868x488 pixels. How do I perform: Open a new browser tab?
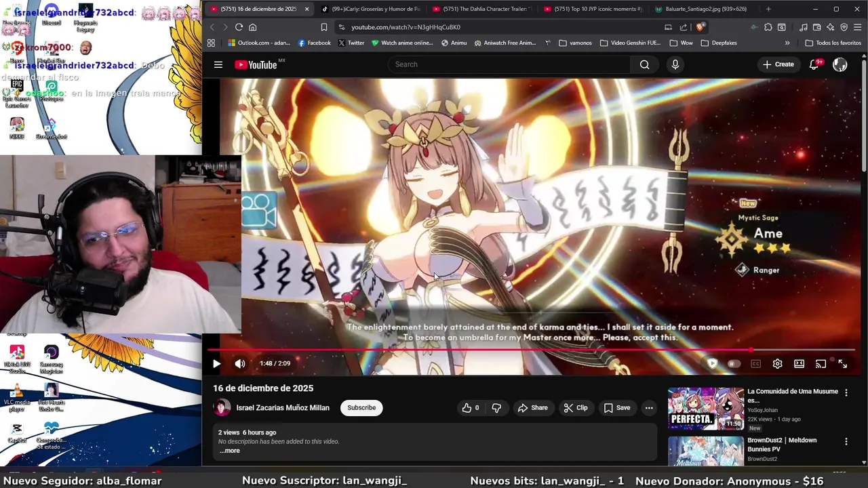768,9
